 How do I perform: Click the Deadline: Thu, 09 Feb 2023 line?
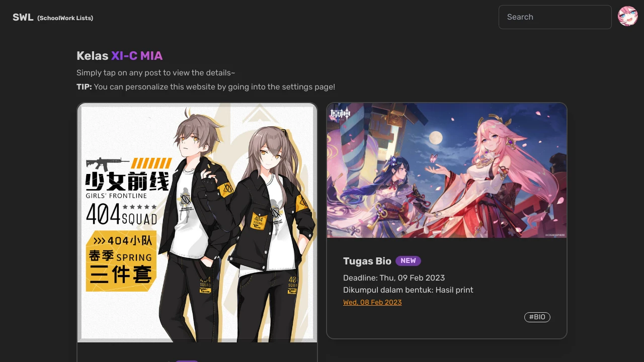pos(394,278)
